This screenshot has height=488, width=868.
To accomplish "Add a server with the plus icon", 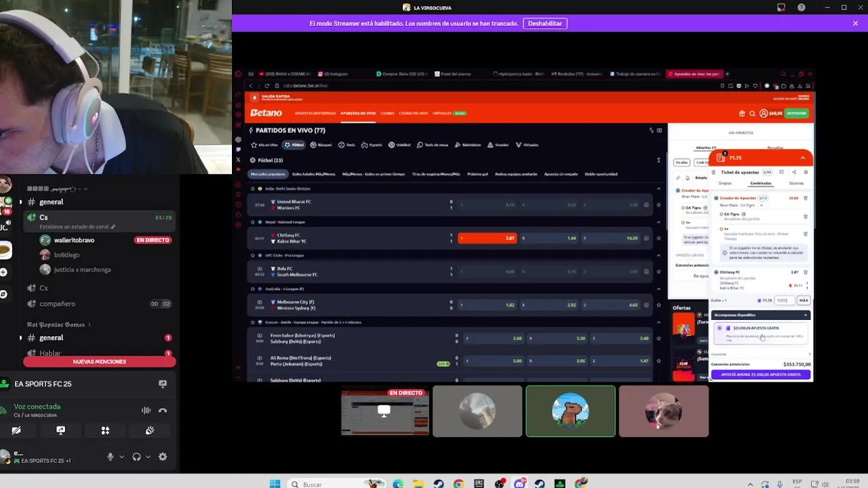I will coord(4,272).
